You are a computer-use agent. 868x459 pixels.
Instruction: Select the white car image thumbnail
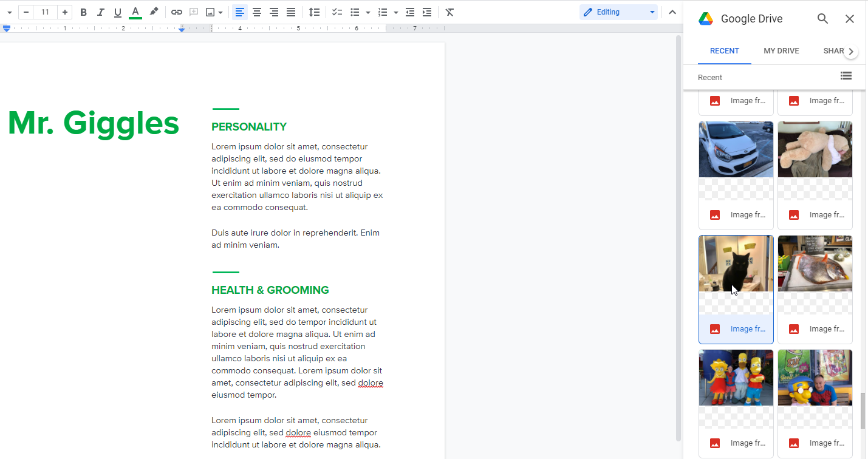[x=736, y=149]
